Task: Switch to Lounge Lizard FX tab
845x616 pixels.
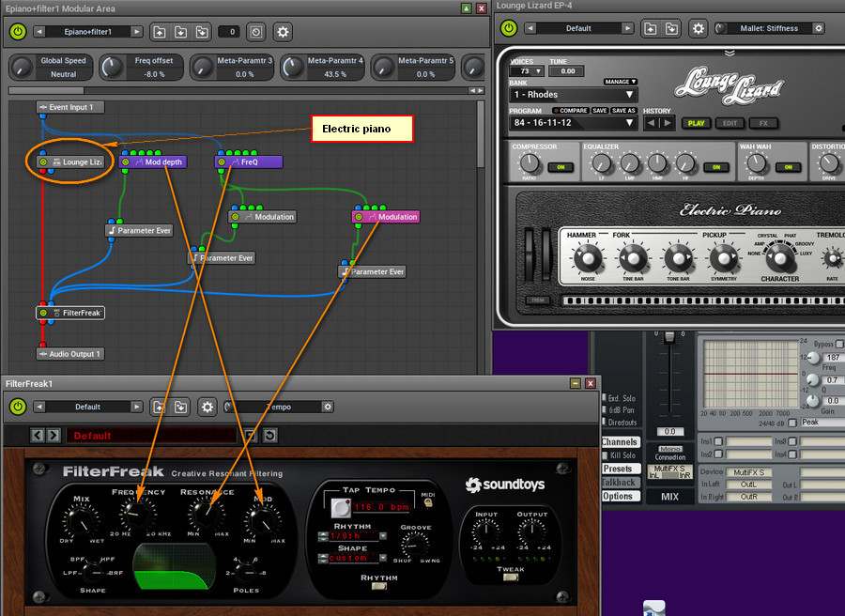Action: click(763, 123)
